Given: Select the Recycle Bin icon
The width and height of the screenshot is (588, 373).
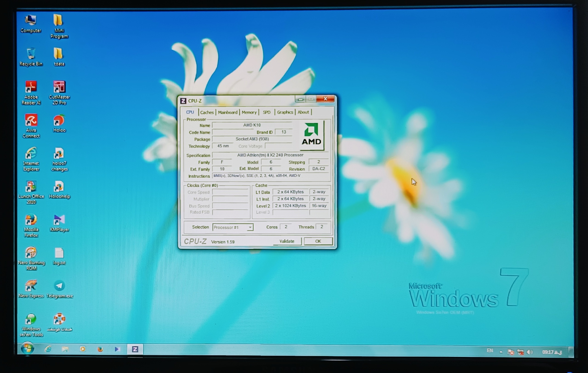Looking at the screenshot, I should (x=31, y=57).
